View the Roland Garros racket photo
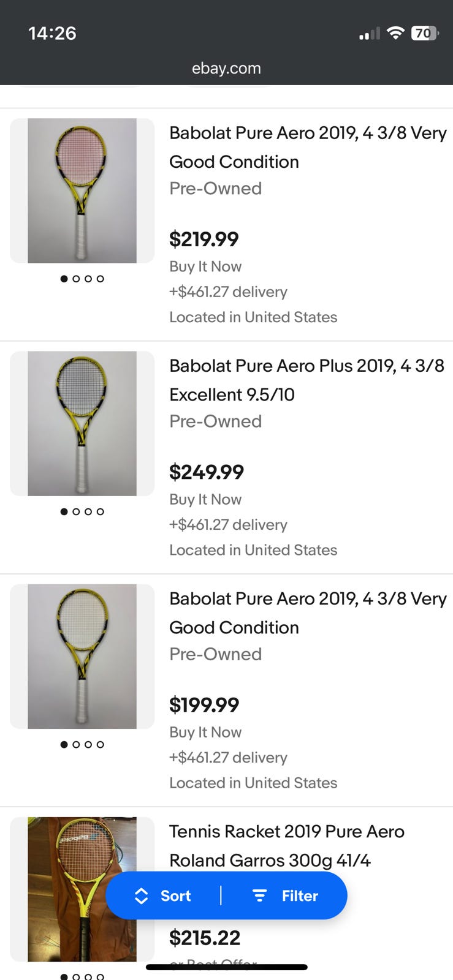Viewport: 453px width, 980px height. (82, 888)
